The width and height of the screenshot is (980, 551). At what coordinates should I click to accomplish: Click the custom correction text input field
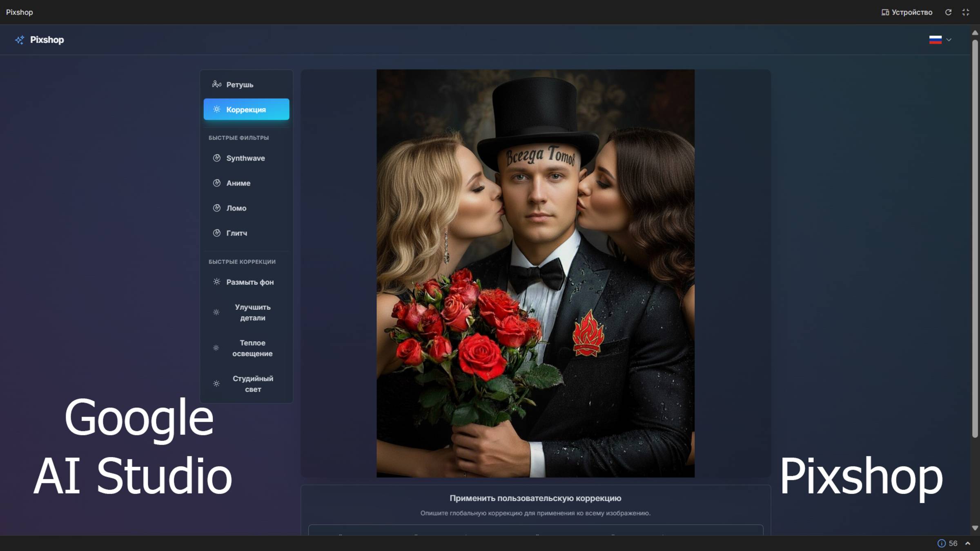[535, 530]
